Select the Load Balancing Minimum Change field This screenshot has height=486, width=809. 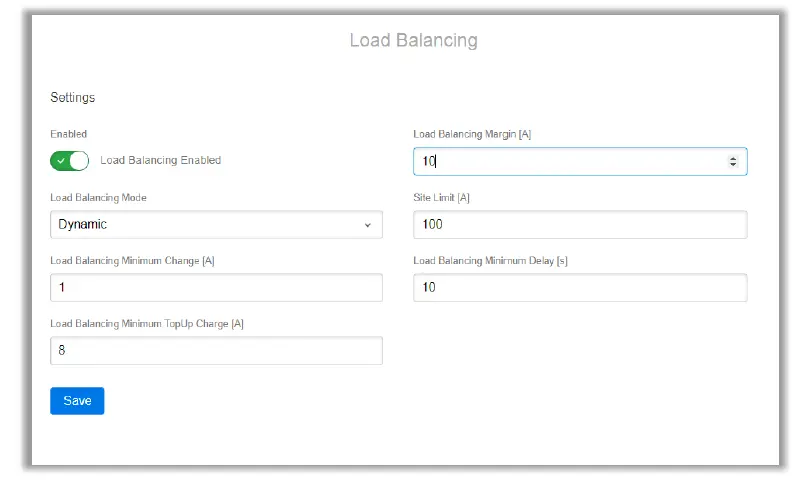pos(216,288)
